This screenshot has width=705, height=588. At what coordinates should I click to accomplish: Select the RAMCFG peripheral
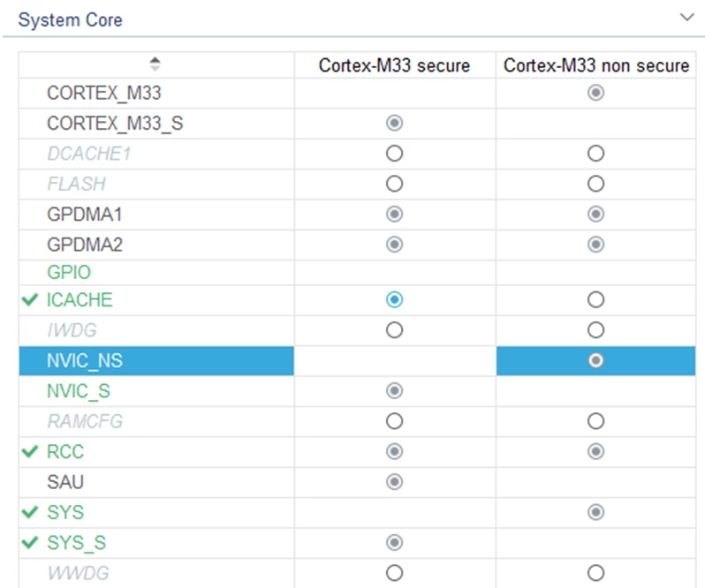tap(85, 421)
